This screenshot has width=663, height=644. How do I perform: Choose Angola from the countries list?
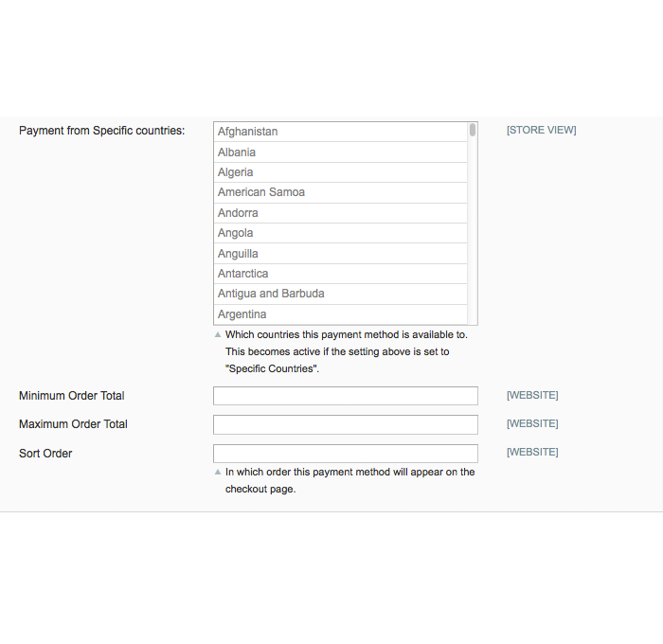236,233
